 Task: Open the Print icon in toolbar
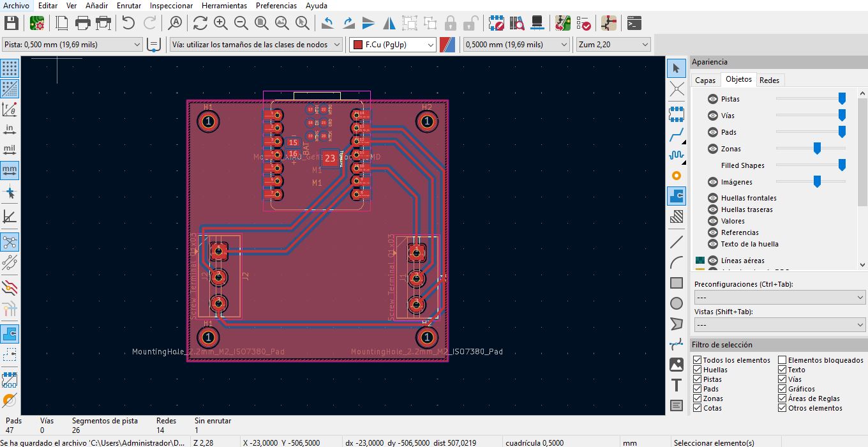coord(82,24)
